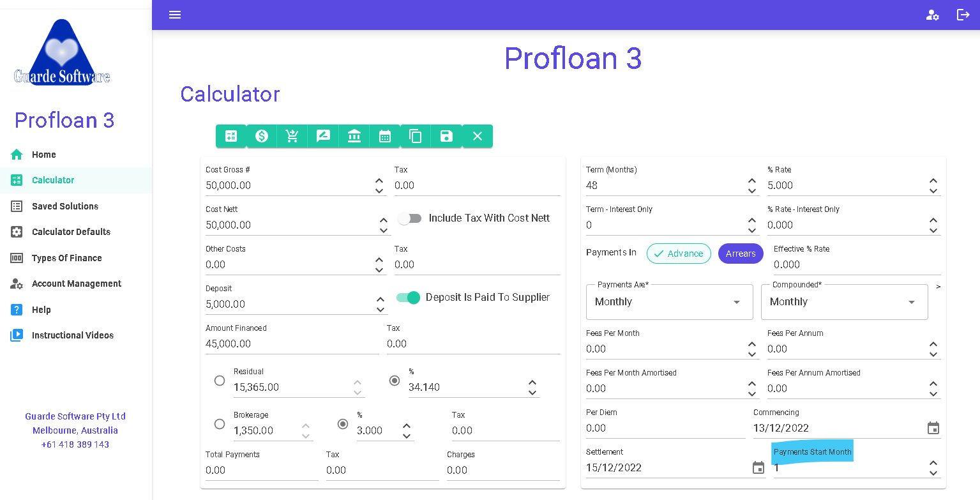The width and height of the screenshot is (980, 500).
Task: Click the Charges field
Action: [503, 471]
